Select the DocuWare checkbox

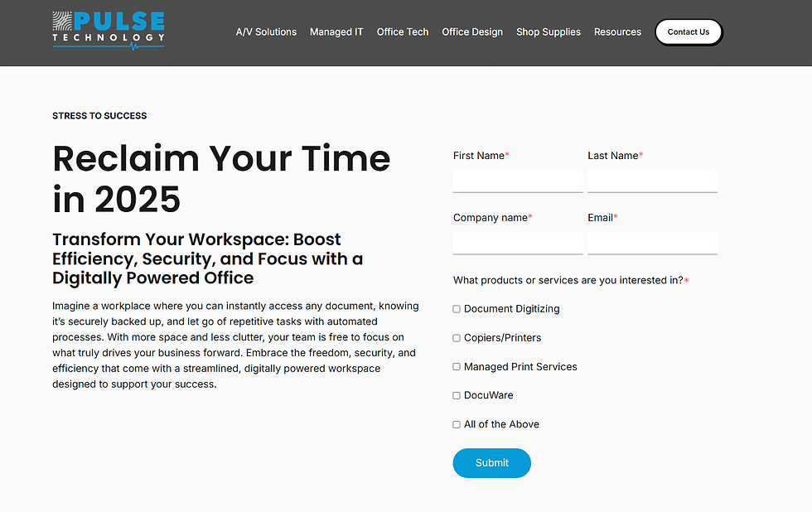coord(456,395)
